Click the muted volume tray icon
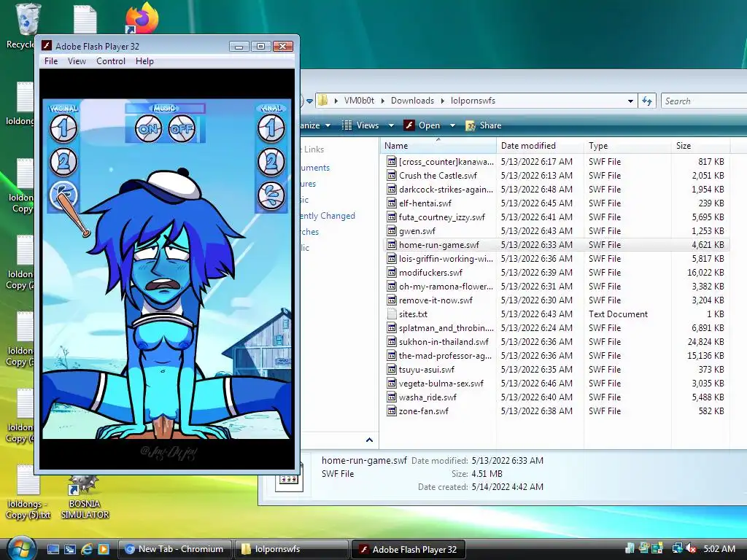The width and height of the screenshot is (747, 560). pyautogui.click(x=691, y=549)
